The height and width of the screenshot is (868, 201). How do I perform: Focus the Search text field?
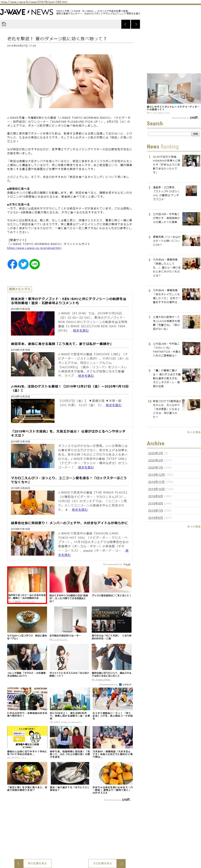[x=170, y=134]
